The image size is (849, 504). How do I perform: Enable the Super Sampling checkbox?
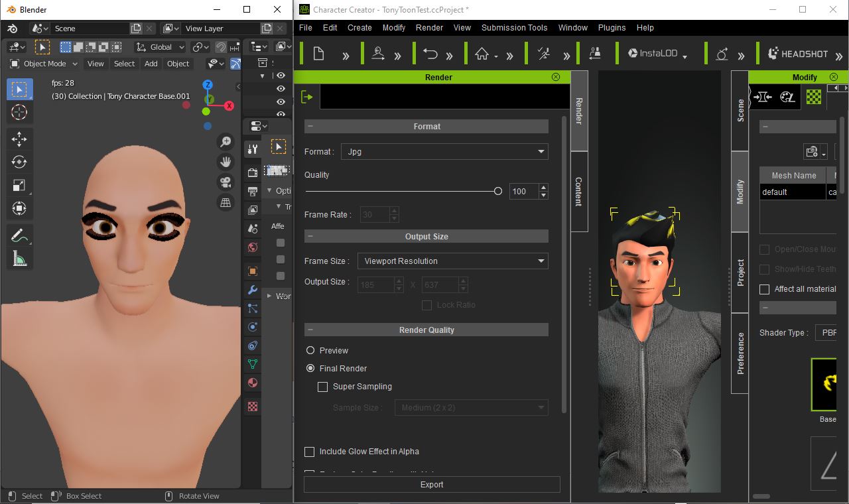[323, 387]
